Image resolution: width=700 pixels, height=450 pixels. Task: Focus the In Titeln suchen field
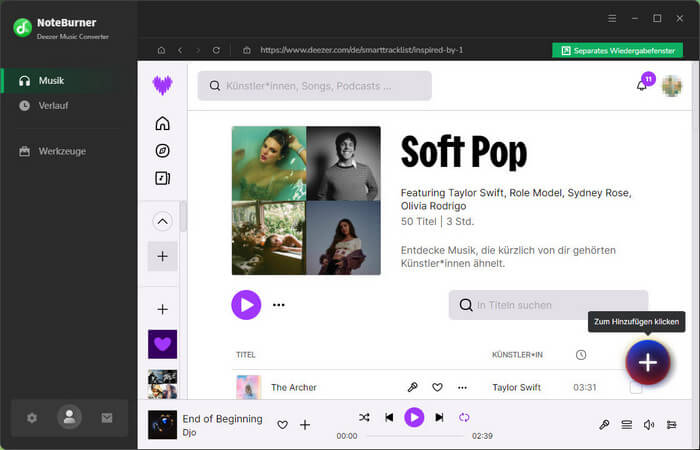coord(548,305)
